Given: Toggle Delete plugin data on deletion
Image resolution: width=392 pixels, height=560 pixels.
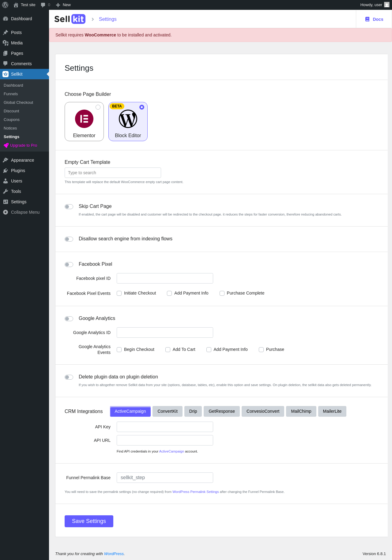Looking at the screenshot, I should tap(69, 377).
